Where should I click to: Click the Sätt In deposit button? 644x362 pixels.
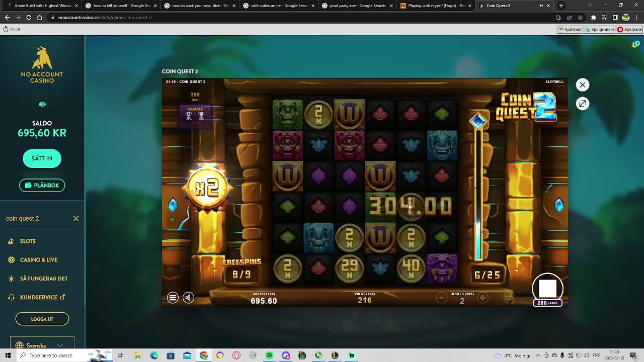tap(42, 158)
